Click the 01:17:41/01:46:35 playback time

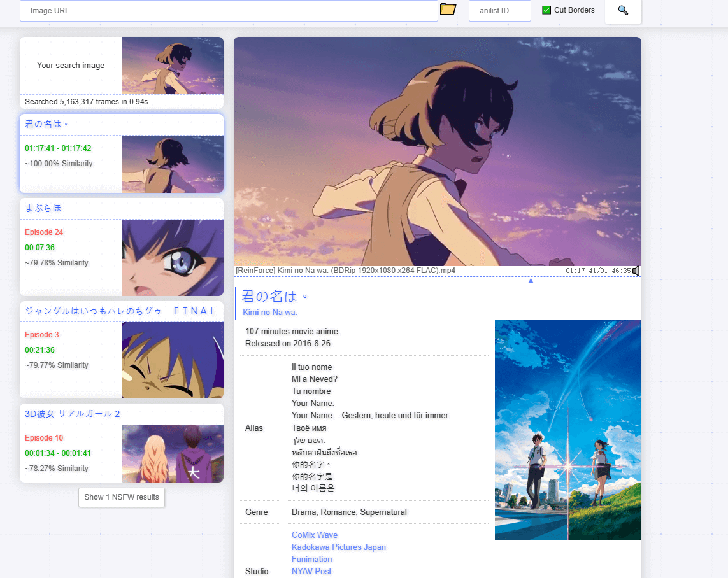[598, 271]
